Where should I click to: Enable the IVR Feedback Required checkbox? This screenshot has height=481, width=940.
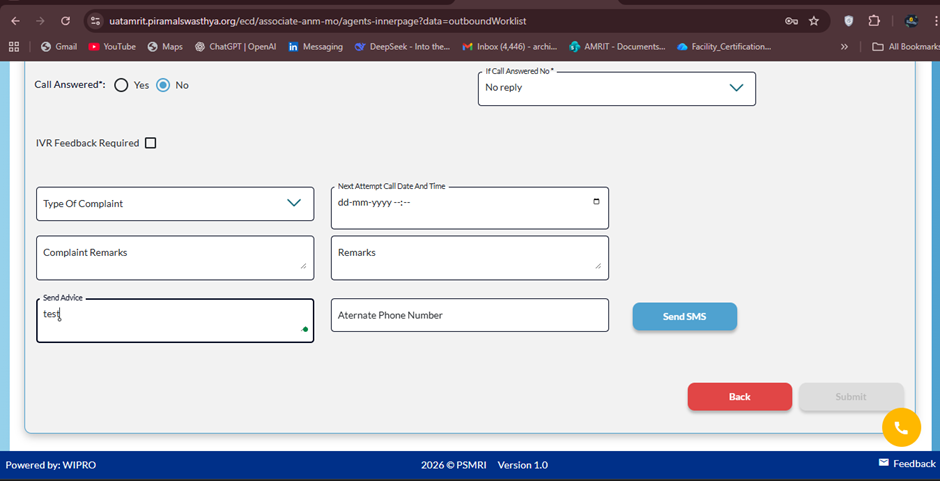click(x=151, y=143)
